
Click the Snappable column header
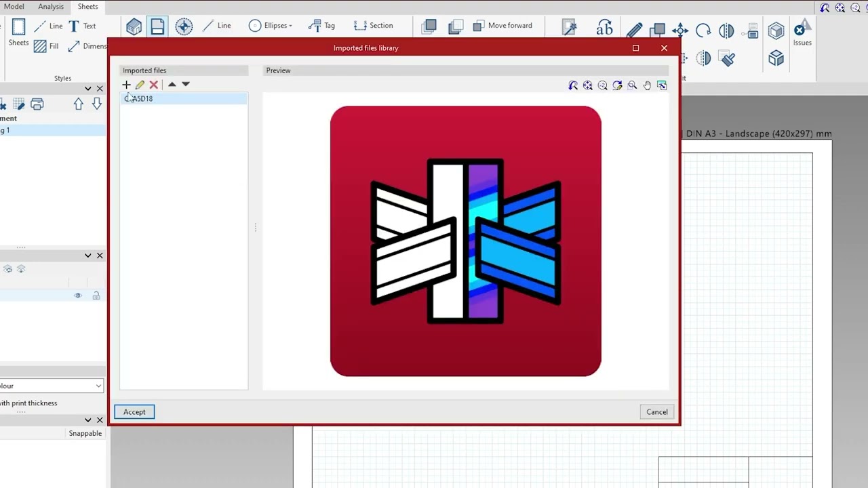(85, 433)
